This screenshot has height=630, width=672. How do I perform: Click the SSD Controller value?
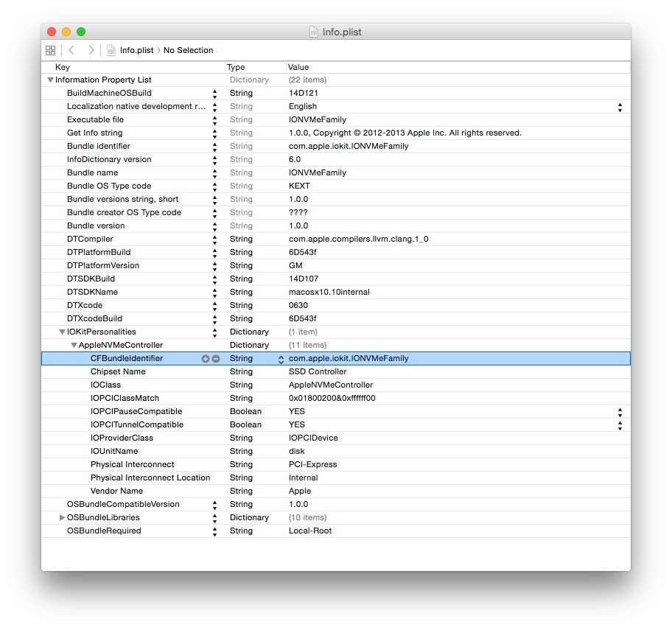coord(318,371)
